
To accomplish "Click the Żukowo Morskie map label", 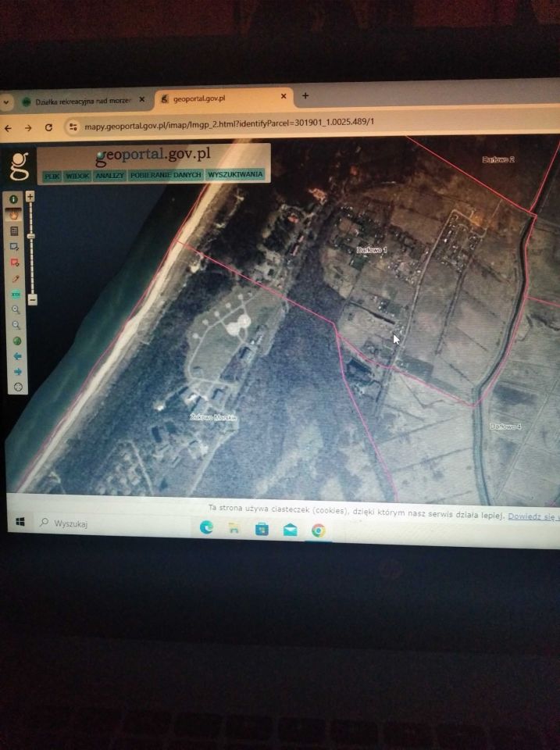I will [x=213, y=417].
